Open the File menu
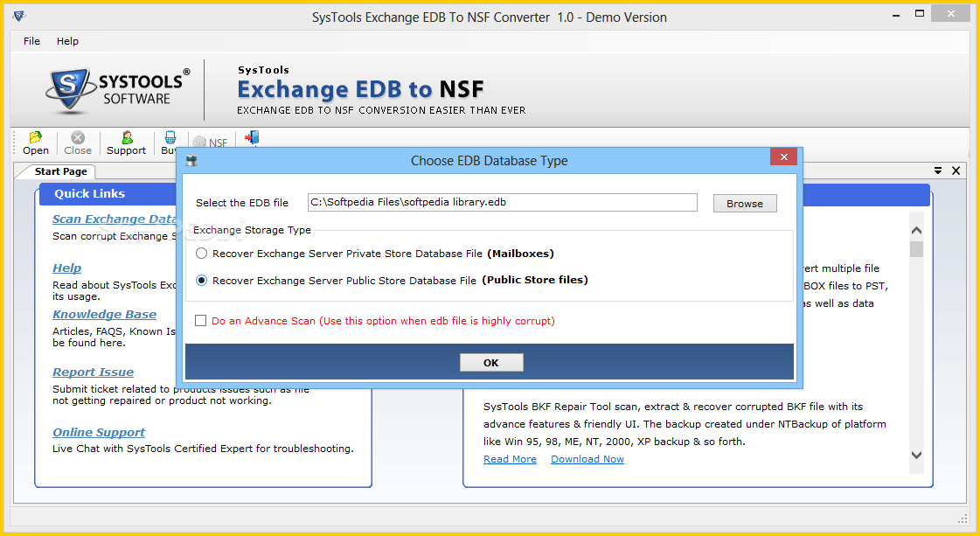Image resolution: width=980 pixels, height=536 pixels. coord(31,40)
